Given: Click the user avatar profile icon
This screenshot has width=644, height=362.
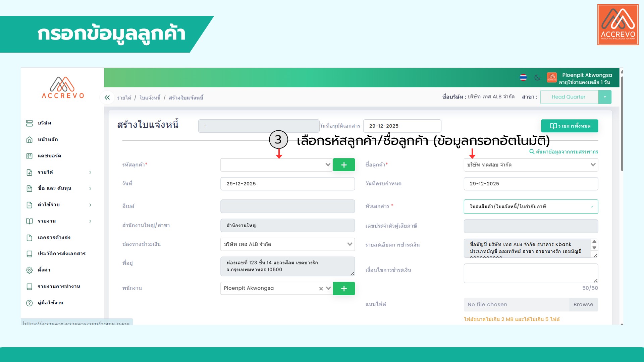Looking at the screenshot, I should pos(551,77).
